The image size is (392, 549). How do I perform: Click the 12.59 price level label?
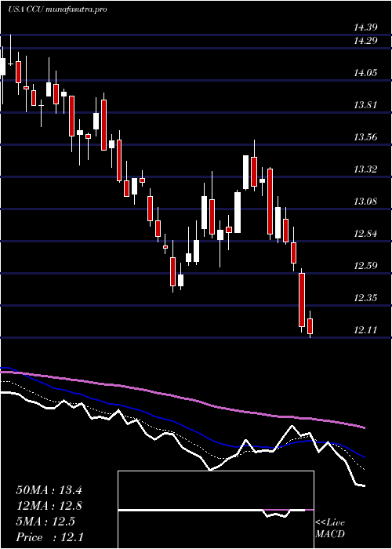point(365,265)
